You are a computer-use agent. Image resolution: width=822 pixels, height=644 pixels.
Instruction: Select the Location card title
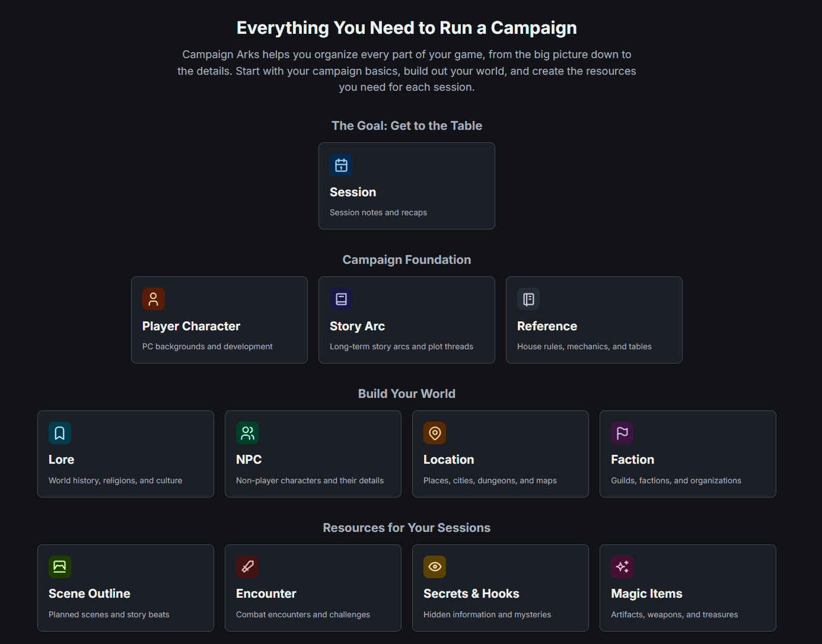pos(448,460)
